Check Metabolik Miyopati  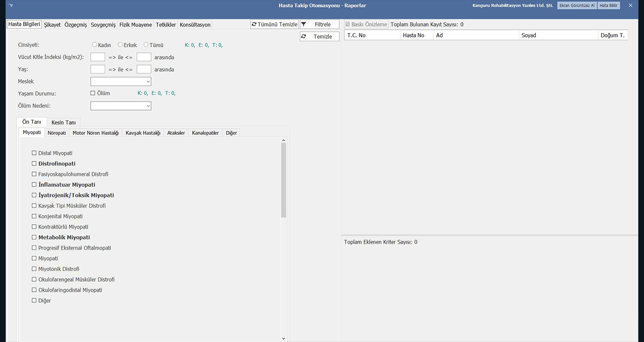coord(34,237)
